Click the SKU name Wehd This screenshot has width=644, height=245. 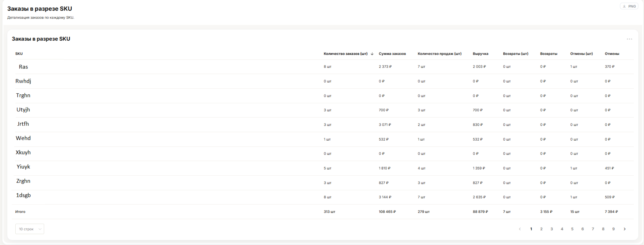[x=23, y=138]
